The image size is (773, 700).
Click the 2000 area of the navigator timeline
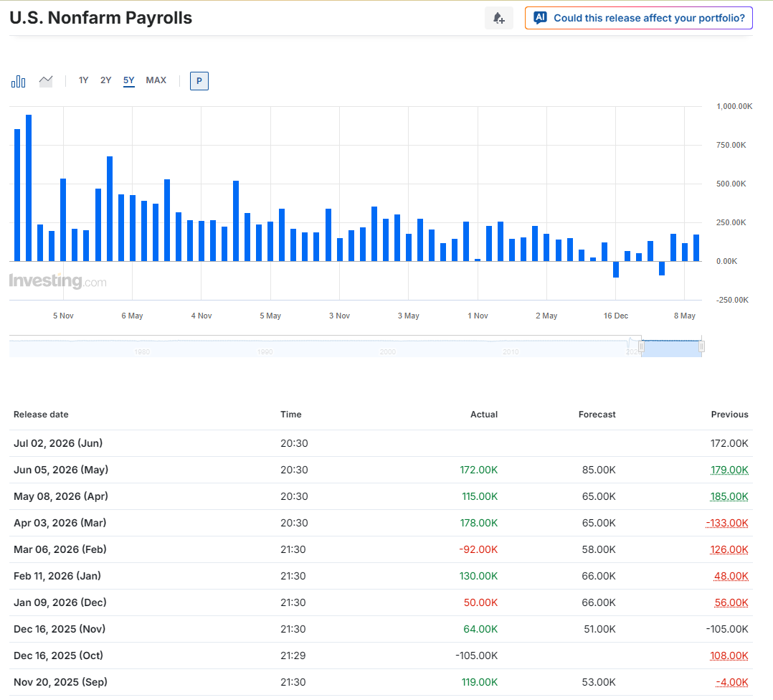pos(388,351)
